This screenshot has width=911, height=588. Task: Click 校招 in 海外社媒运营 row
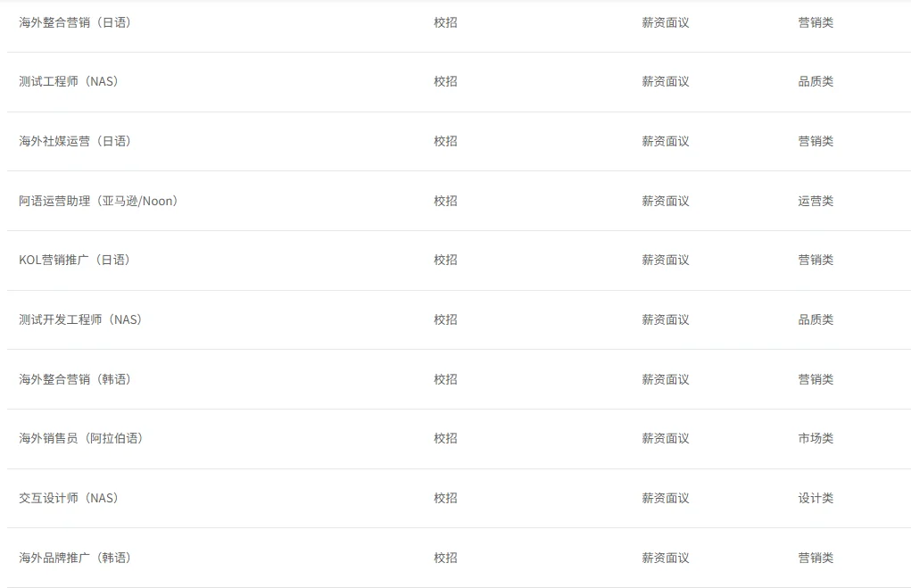(445, 141)
